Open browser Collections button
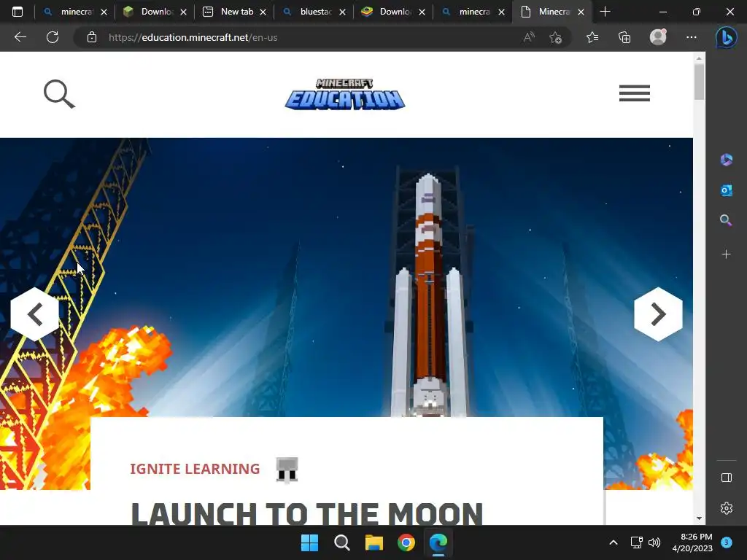The height and width of the screenshot is (560, 747). coord(624,37)
